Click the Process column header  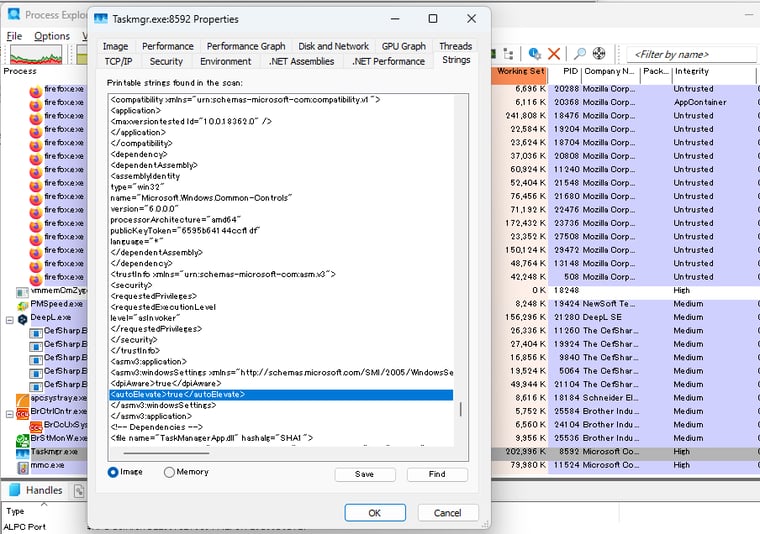pos(20,71)
